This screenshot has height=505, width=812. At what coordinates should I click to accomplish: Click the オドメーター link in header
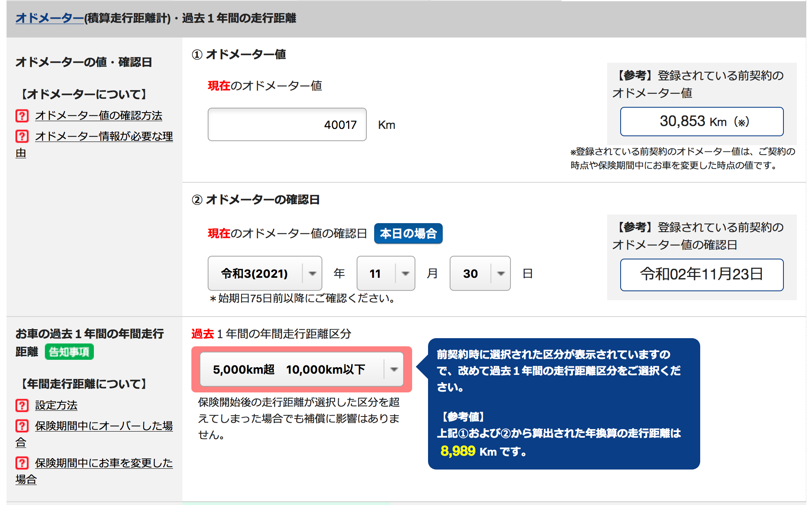tap(49, 18)
